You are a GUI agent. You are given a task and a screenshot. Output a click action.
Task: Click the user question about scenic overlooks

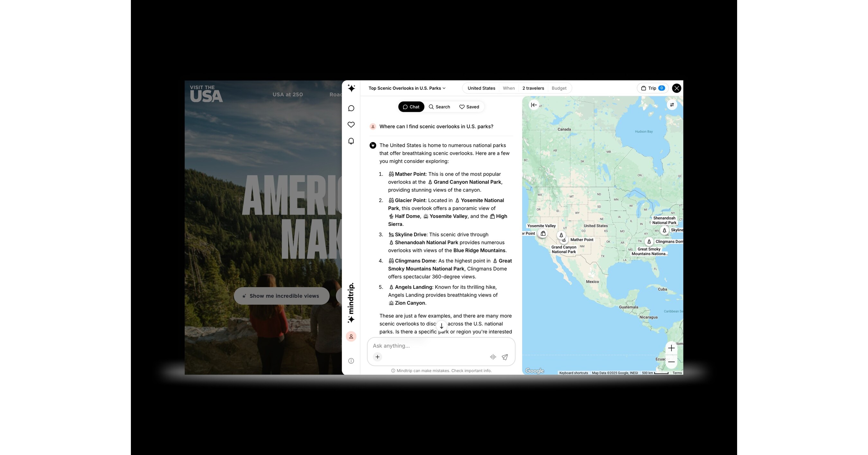436,127
